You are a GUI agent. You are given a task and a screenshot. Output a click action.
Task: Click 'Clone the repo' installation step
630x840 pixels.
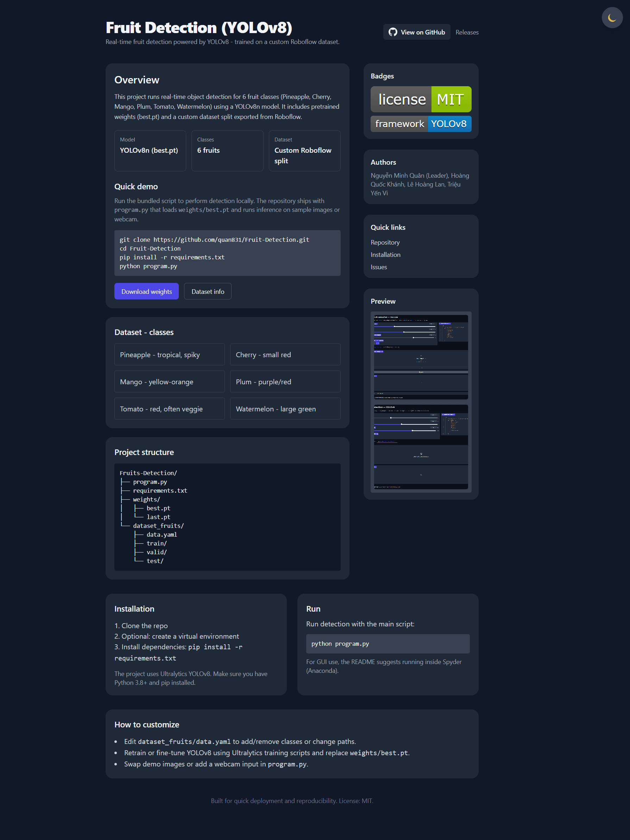[141, 625]
